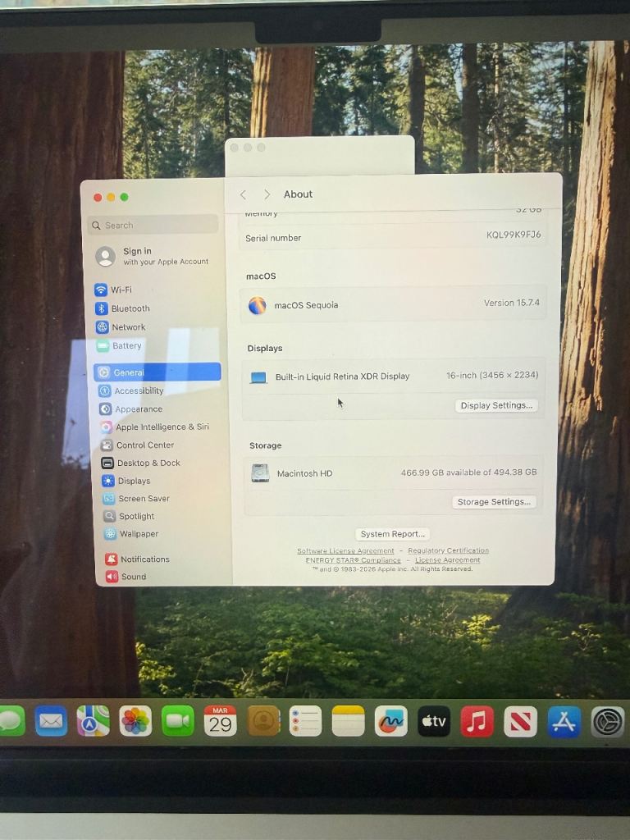Select Wallpaper in the sidebar

[x=139, y=533]
